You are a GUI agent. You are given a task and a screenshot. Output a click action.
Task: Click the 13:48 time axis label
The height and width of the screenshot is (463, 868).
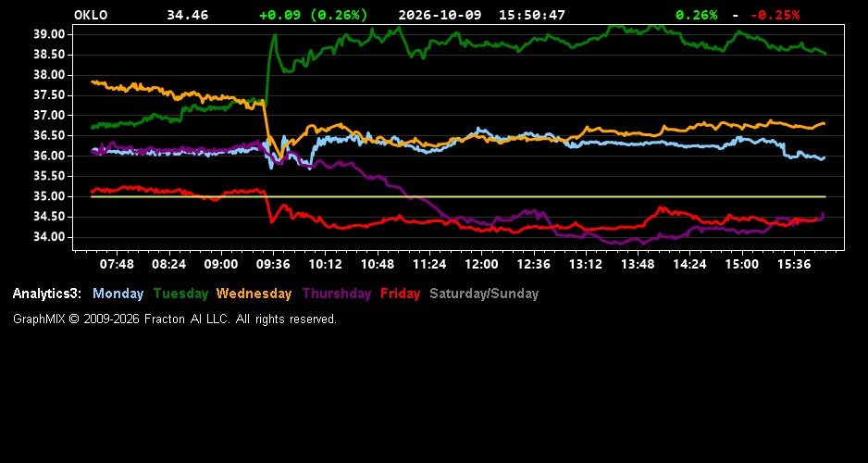(x=638, y=265)
